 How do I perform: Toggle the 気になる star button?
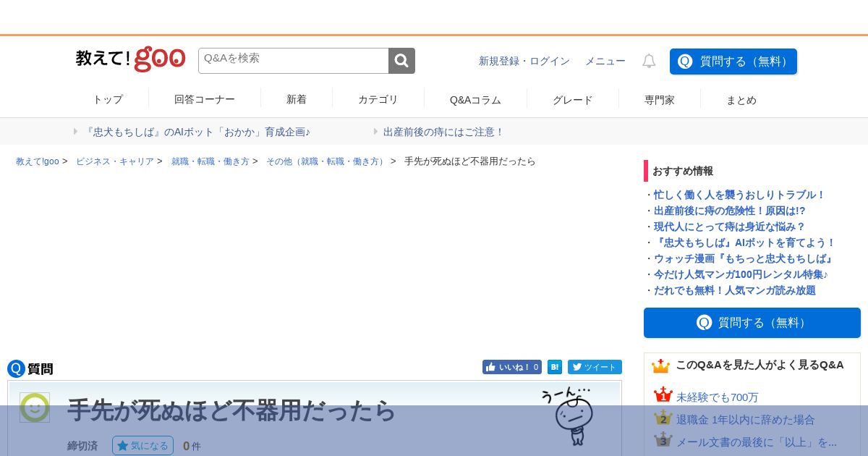coord(142,446)
